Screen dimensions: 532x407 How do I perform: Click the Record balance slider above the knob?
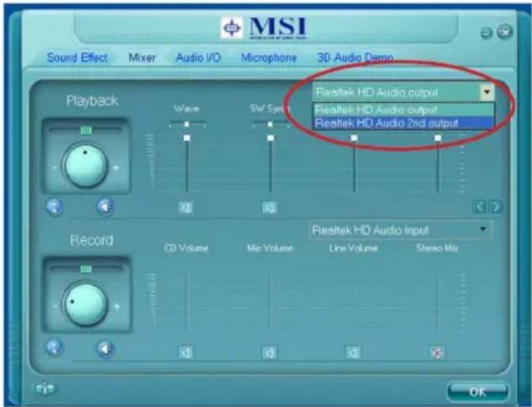click(x=86, y=269)
